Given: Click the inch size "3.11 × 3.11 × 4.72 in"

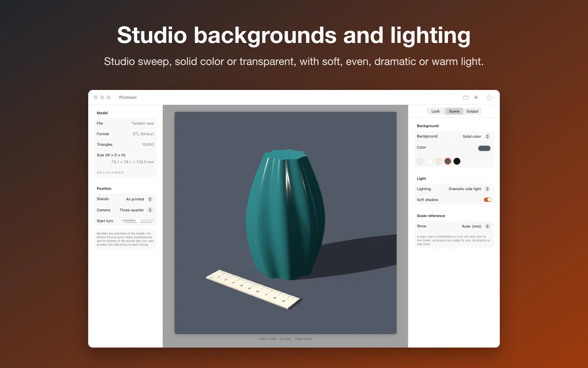Looking at the screenshot, I should click(x=110, y=173).
